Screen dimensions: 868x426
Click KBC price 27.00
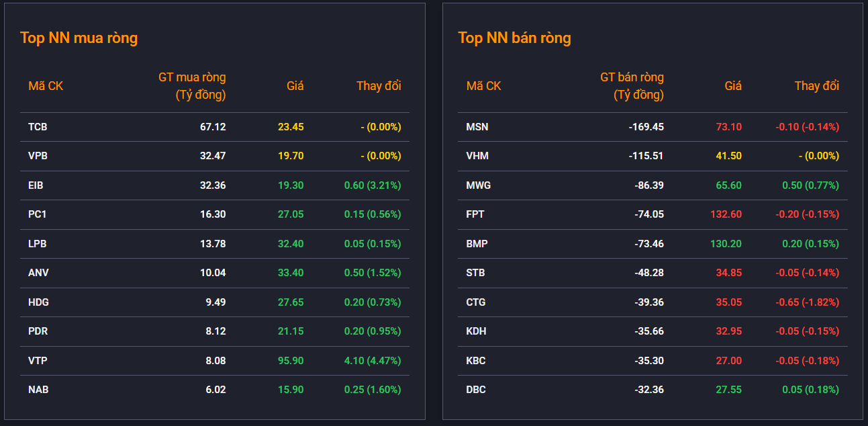coord(728,361)
